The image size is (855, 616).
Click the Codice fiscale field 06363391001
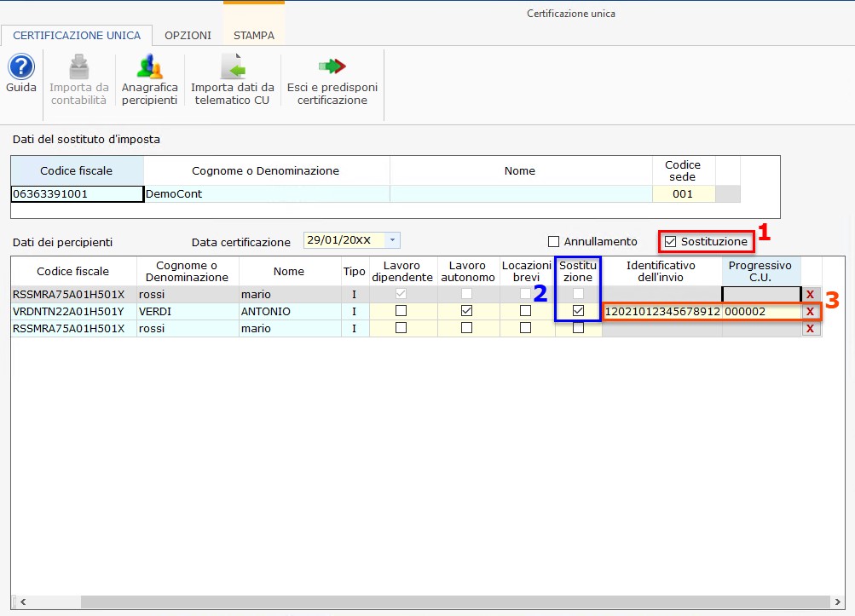click(x=77, y=194)
